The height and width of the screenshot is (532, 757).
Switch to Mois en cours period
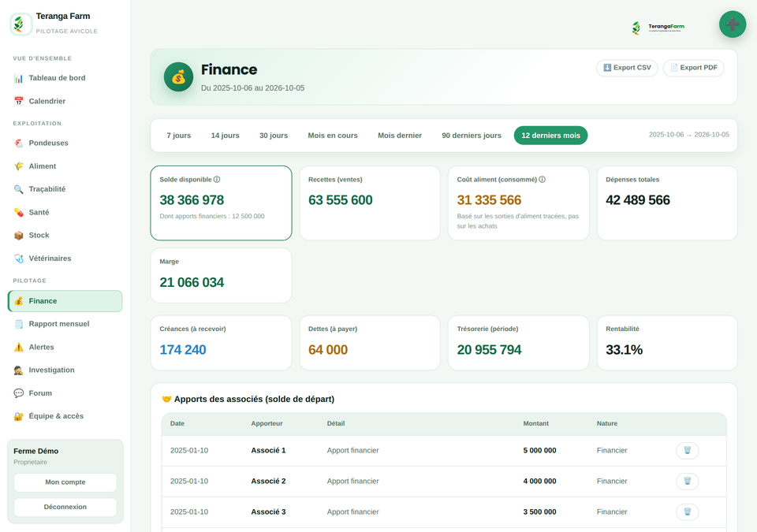pyautogui.click(x=333, y=136)
